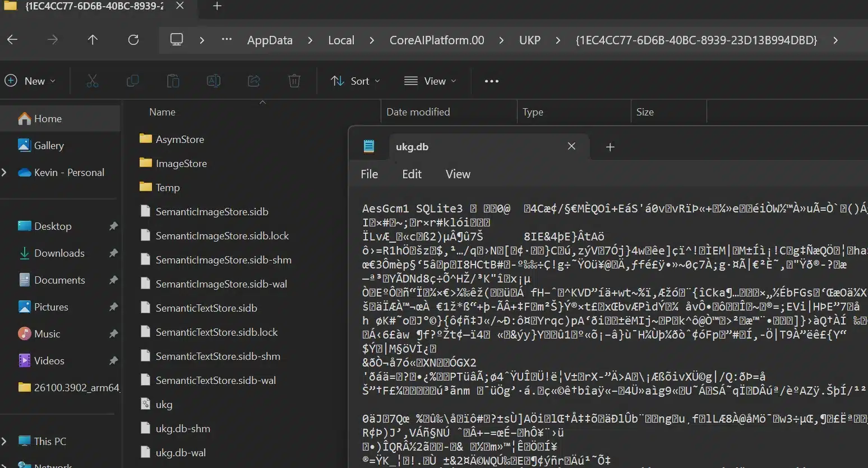868x468 pixels.
Task: Click the Cut scissors icon
Action: pos(93,81)
